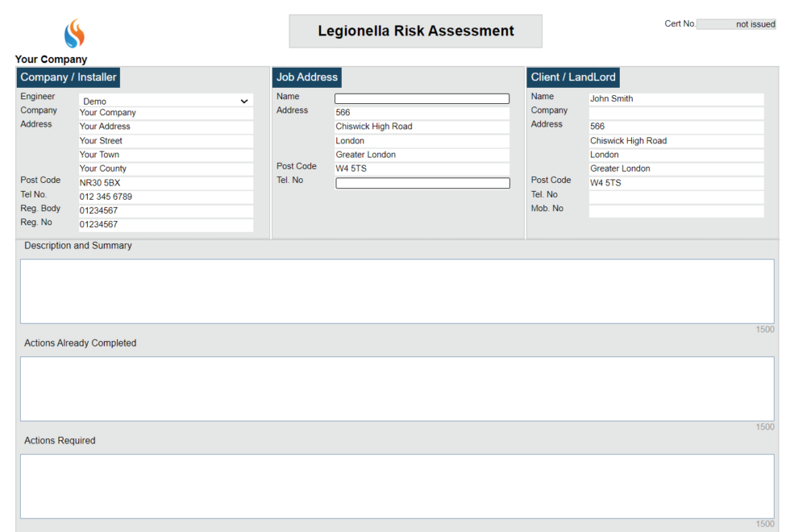The image size is (790, 532).
Task: Click the empty client Tel. No field
Action: pos(676,197)
